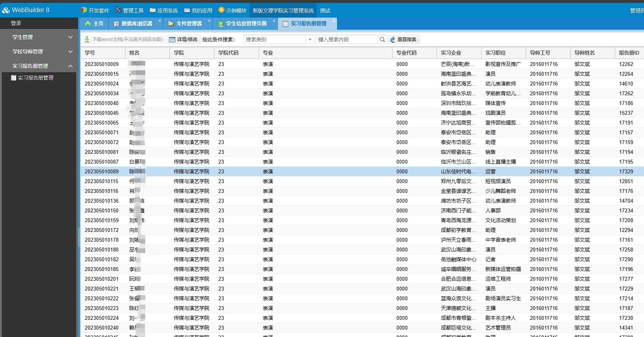This screenshot has height=337, width=644.
Task: Click the 详情/修改 button
Action: [184, 39]
